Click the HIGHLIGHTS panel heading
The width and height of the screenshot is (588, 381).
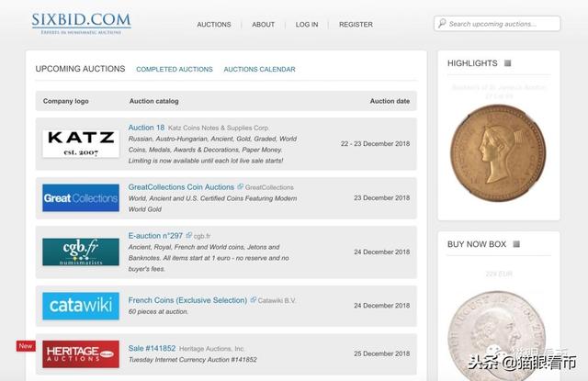tap(472, 63)
